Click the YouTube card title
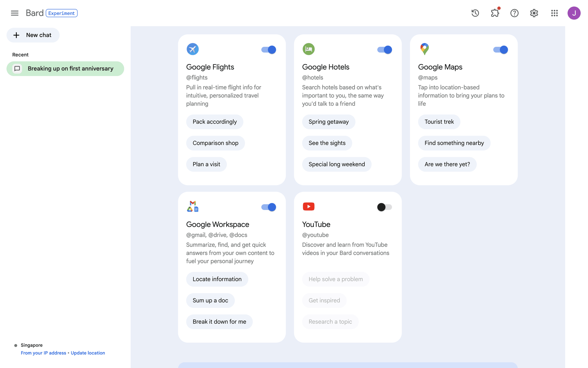 pos(316,224)
